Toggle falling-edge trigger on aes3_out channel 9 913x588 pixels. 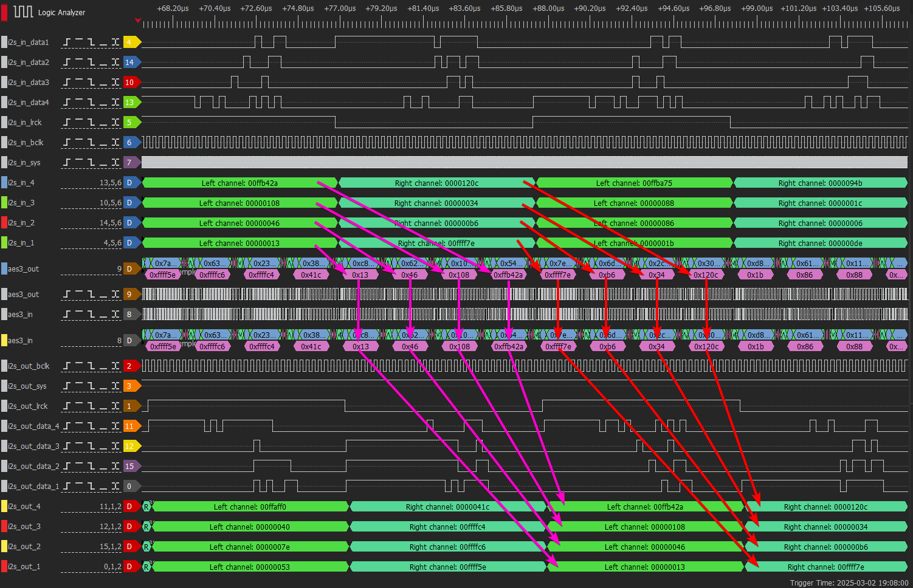[x=91, y=295]
